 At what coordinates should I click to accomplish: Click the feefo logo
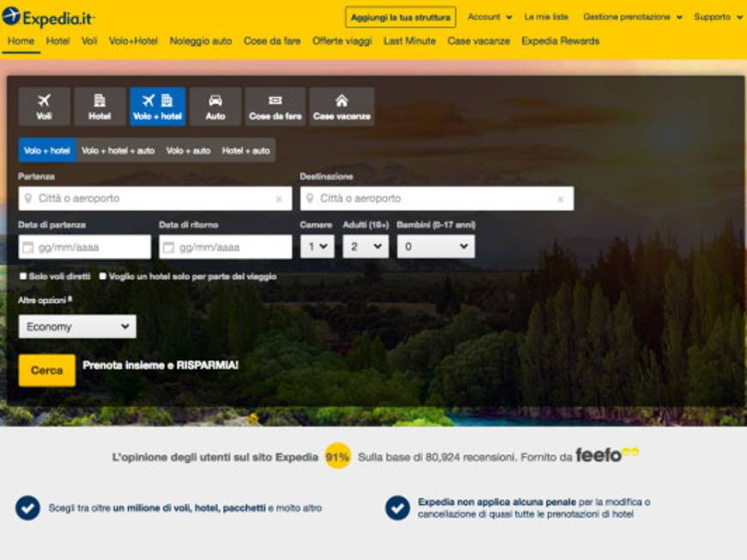[x=607, y=455]
